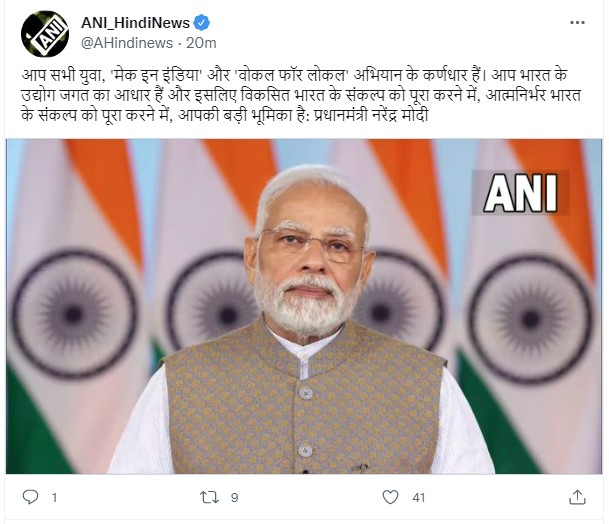Viewport: 609px width, 524px height.
Task: Click the ANI watermark in image
Action: [x=520, y=193]
